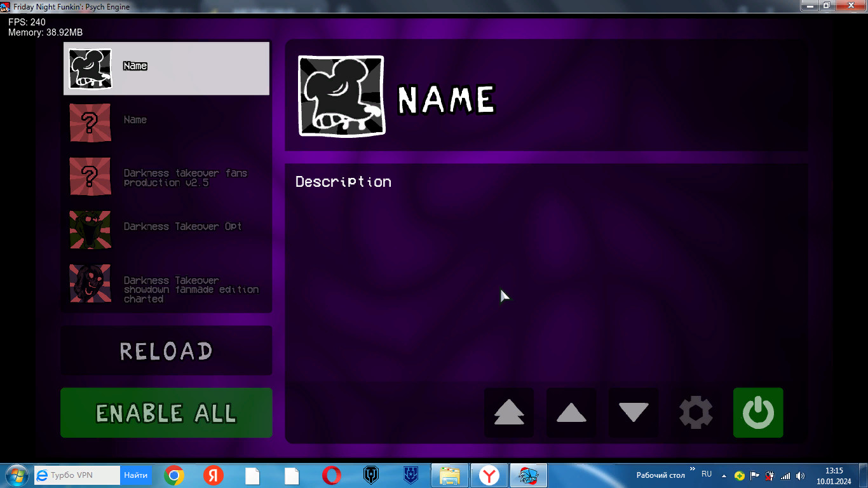This screenshot has height=488, width=868.
Task: Open mod settings gear icon
Action: pyautogui.click(x=696, y=413)
